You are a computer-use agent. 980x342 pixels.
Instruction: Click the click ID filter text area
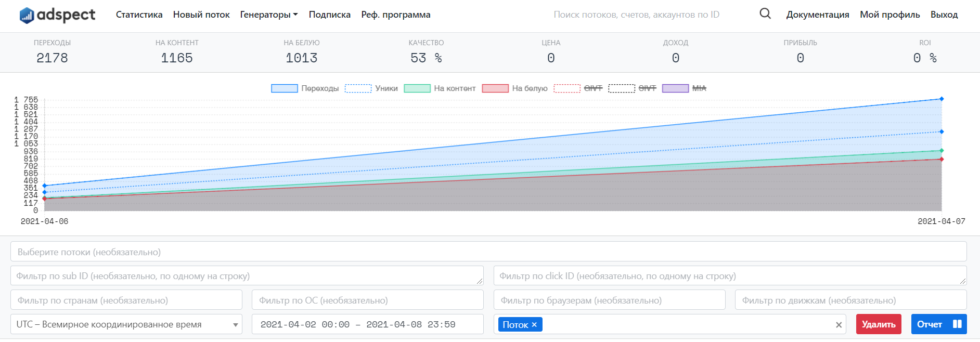(x=730, y=275)
